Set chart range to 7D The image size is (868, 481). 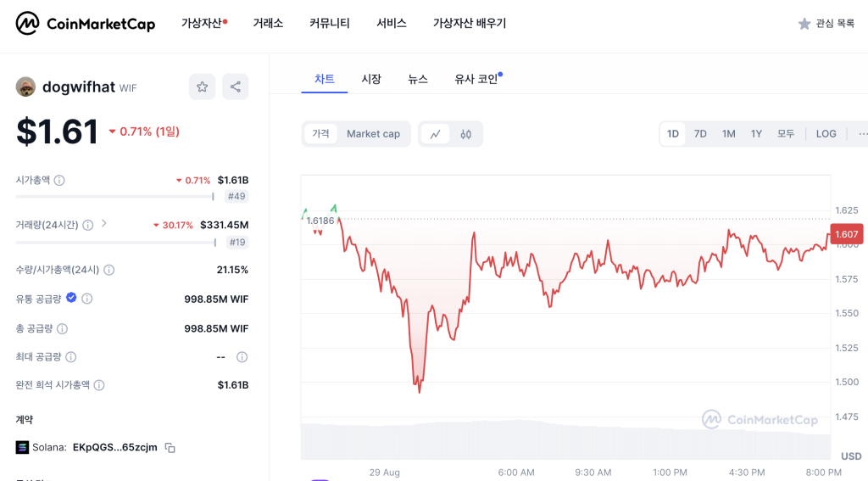point(700,134)
